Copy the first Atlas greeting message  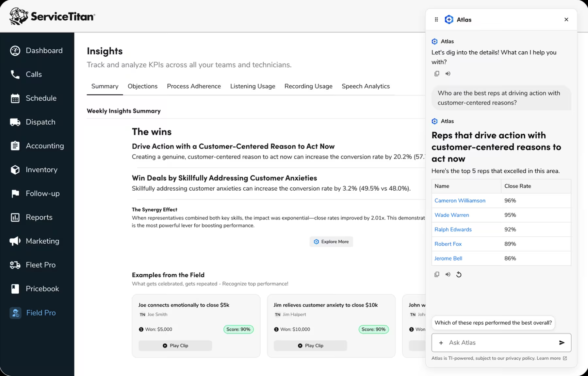point(437,74)
